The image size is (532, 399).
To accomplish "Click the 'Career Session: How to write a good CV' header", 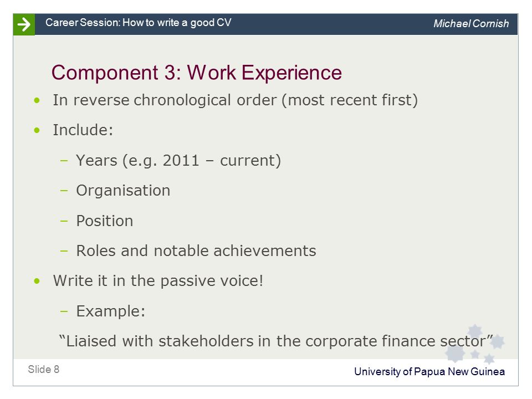I will click(139, 23).
